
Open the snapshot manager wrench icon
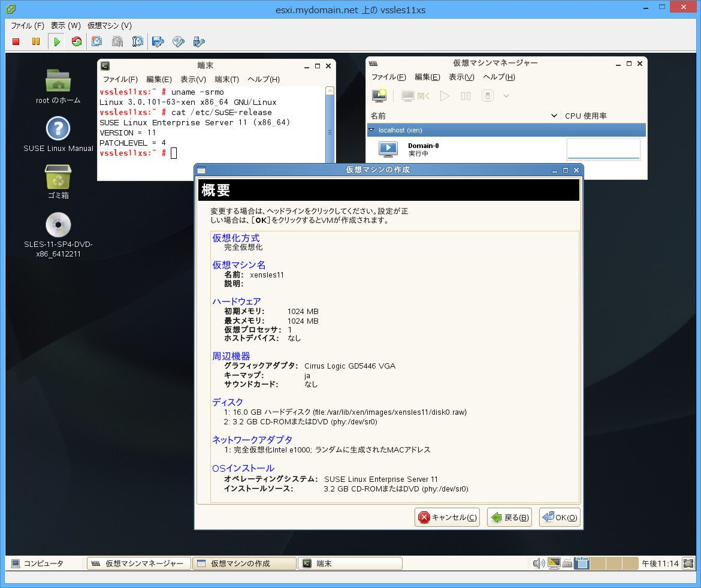coord(138,41)
